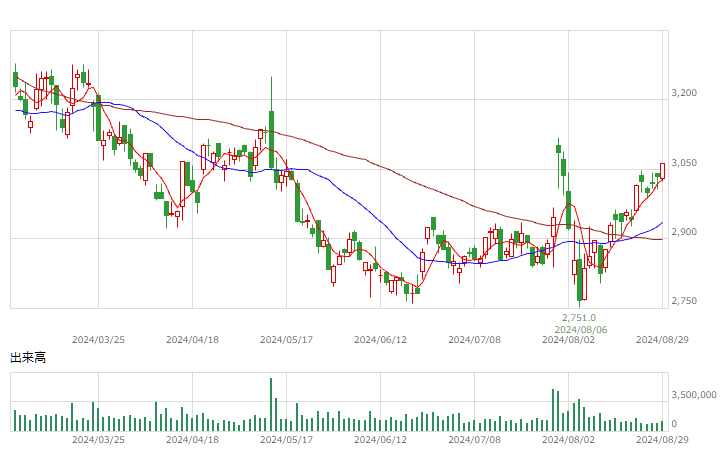Image resolution: width=721 pixels, height=457 pixels.
Task: Click the tallest volume bar before 2024/05/17
Action: click(x=271, y=405)
